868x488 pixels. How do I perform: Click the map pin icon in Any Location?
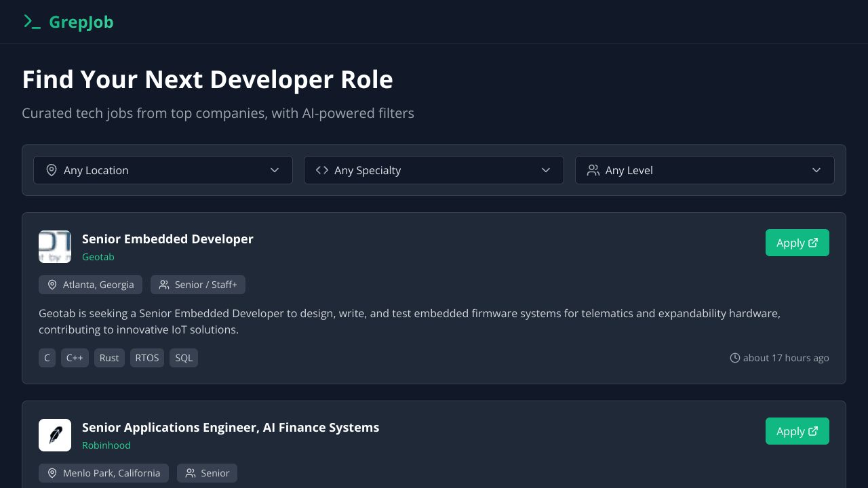[x=52, y=170]
